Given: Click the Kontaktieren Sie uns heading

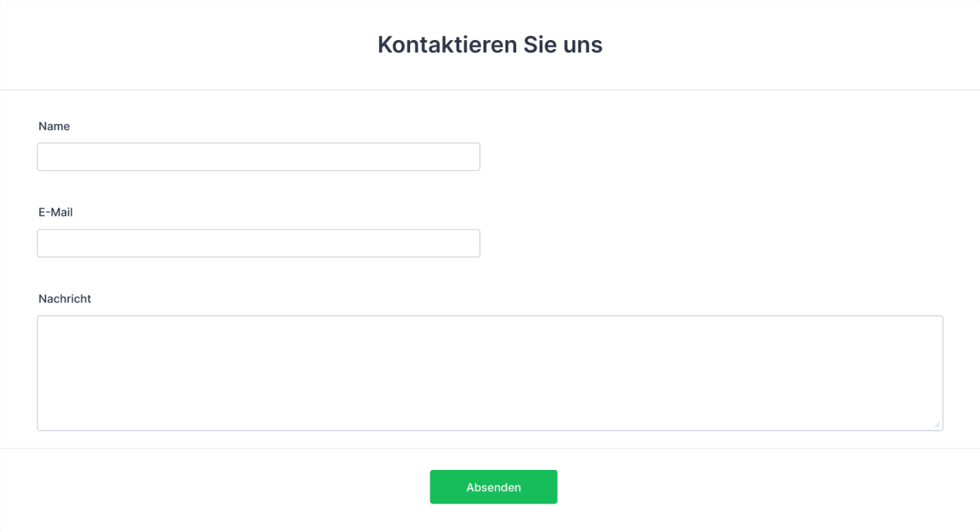Looking at the screenshot, I should [x=489, y=44].
